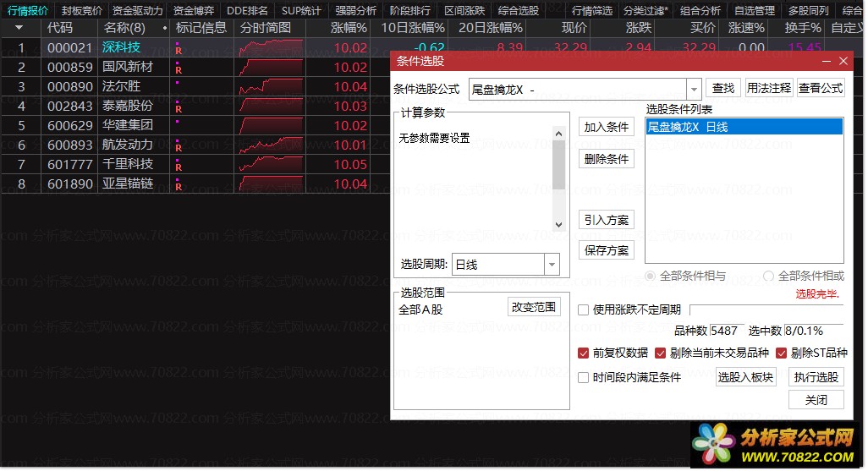Select stock code 000890

click(69, 87)
